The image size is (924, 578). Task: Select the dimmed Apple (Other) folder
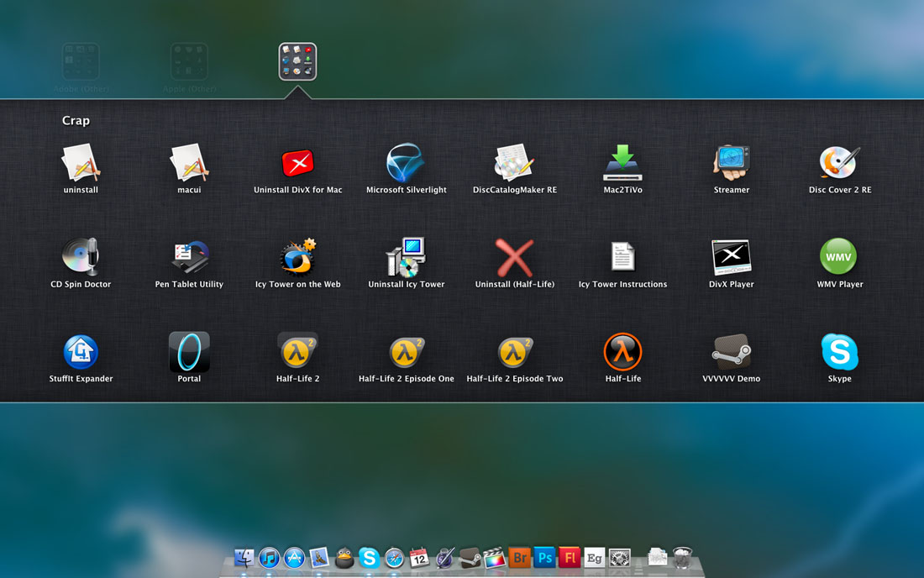click(189, 61)
